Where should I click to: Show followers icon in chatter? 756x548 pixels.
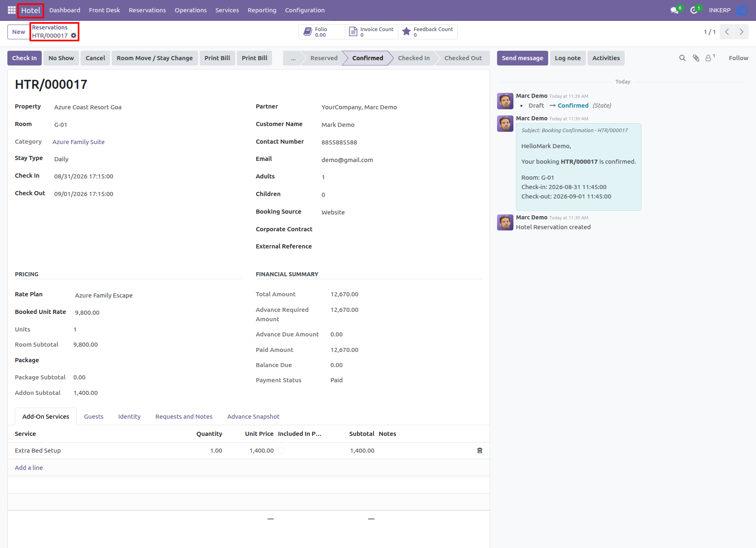coord(710,58)
